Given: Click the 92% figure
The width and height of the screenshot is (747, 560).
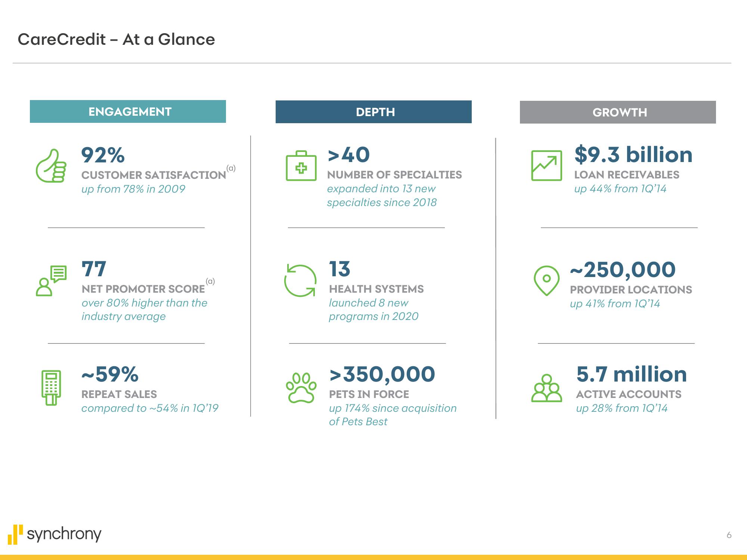Looking at the screenshot, I should tap(103, 155).
